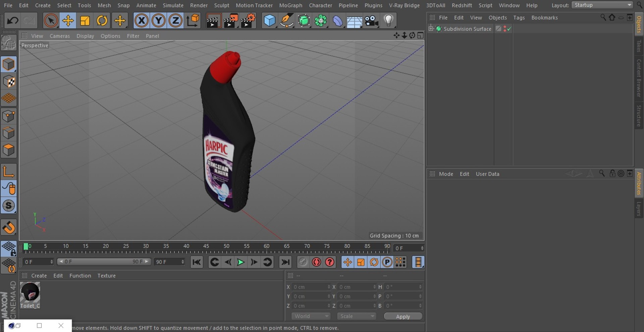
Task: Open the Scale mode dropdown
Action: (357, 316)
